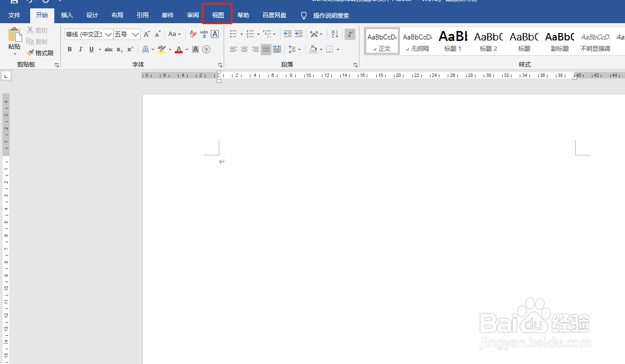The width and height of the screenshot is (625, 364).
Task: Apply red font color
Action: click(179, 49)
